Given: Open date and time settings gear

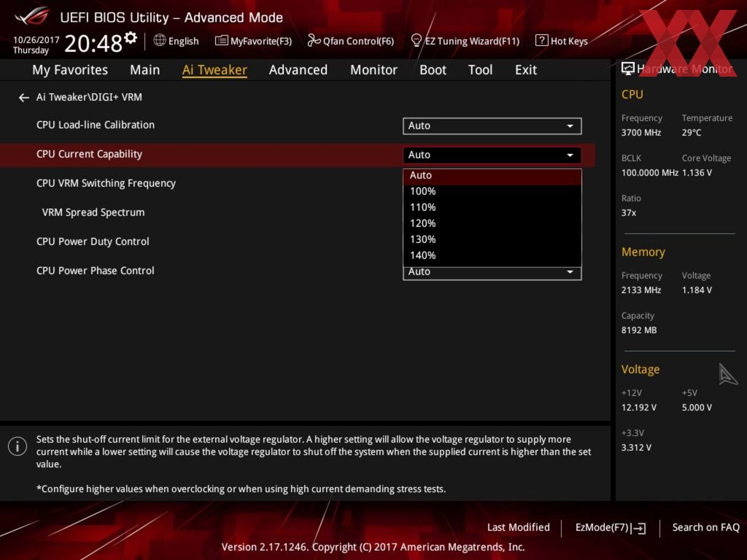Looking at the screenshot, I should click(130, 37).
